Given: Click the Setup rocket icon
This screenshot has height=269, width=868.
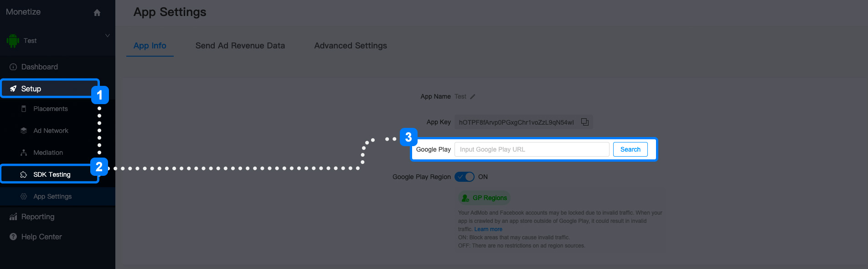Looking at the screenshot, I should [13, 89].
